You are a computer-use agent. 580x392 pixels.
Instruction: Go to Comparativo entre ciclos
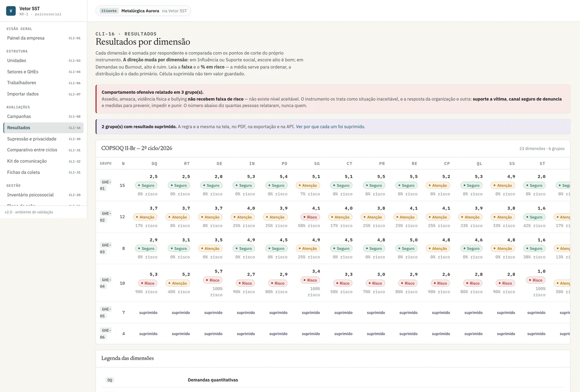43,150
